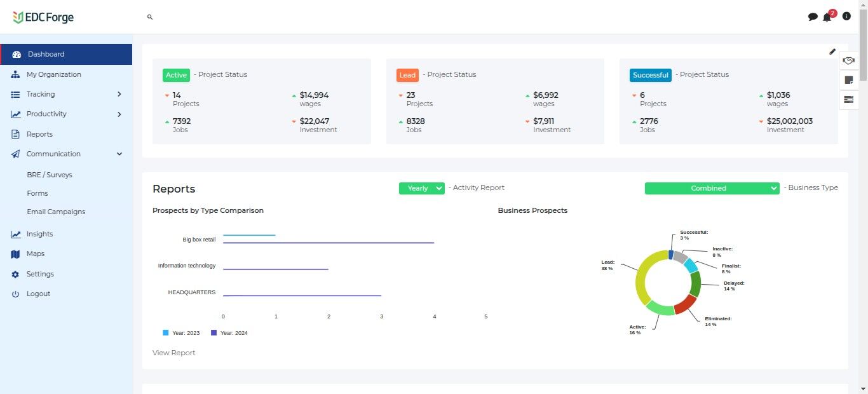Open the notifications bell
This screenshot has width=868, height=394.
(x=827, y=17)
